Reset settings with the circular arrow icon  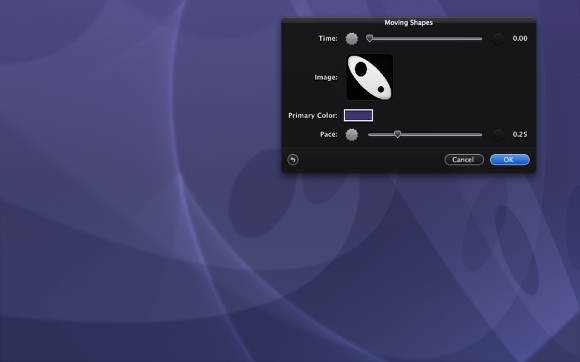coord(293,160)
